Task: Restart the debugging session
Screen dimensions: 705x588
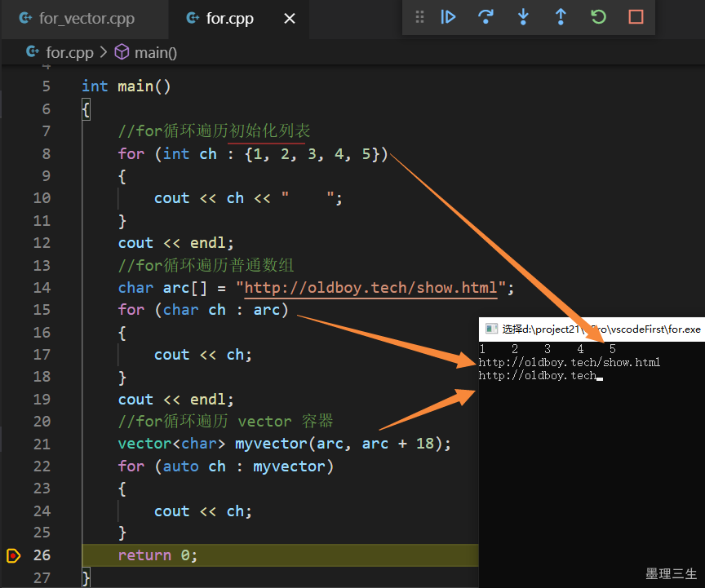Action: pyautogui.click(x=598, y=17)
